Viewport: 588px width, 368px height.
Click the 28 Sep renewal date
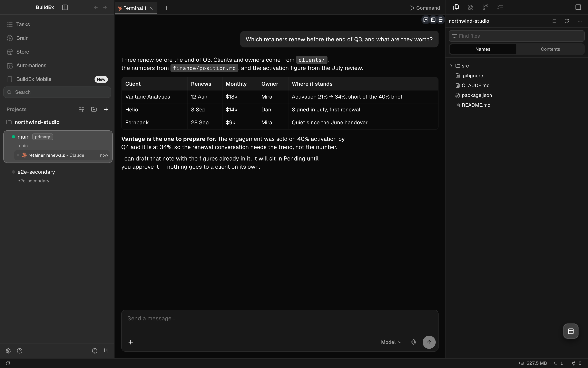point(200,123)
